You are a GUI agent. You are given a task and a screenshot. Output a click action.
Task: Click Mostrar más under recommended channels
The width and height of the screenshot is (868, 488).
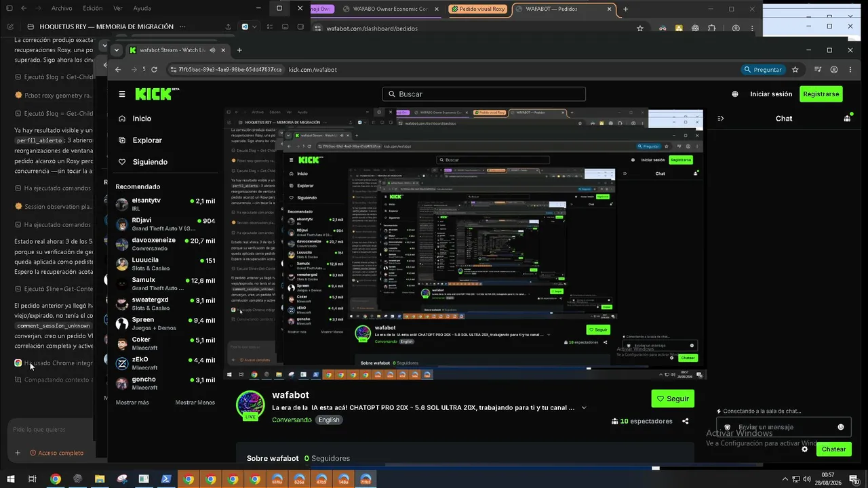[x=132, y=403]
